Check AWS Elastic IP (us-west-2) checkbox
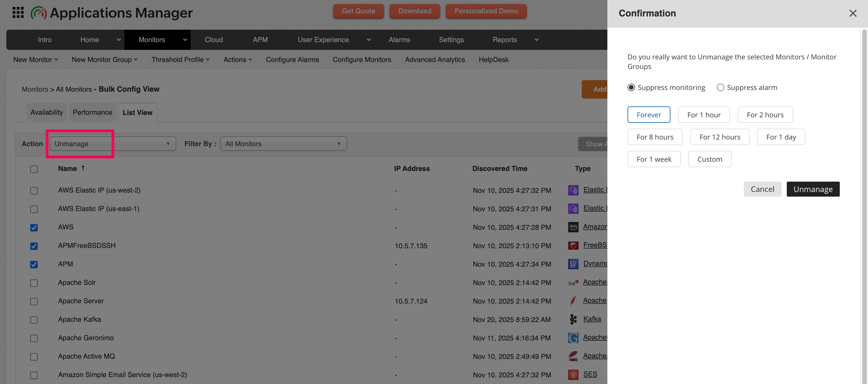 34,191
